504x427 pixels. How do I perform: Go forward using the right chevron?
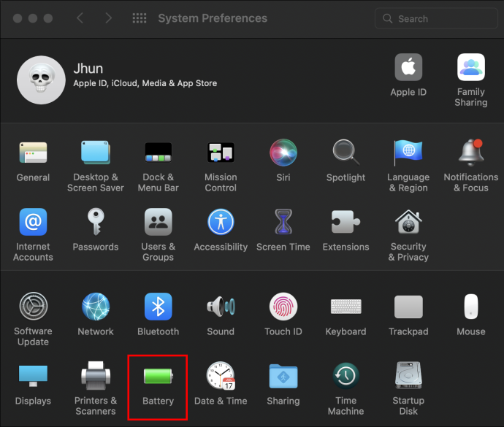click(109, 18)
